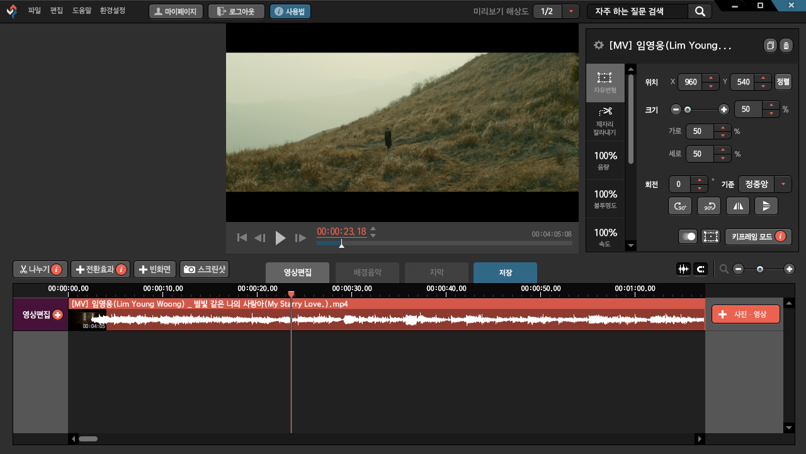Image resolution: width=806 pixels, height=454 pixels.
Task: Click the 사용법 button
Action: coord(290,11)
